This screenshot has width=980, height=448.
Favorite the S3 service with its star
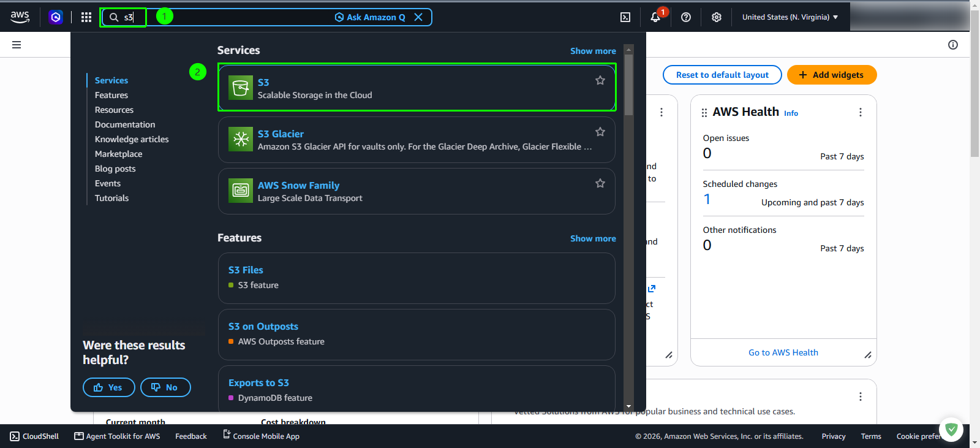pyautogui.click(x=600, y=80)
